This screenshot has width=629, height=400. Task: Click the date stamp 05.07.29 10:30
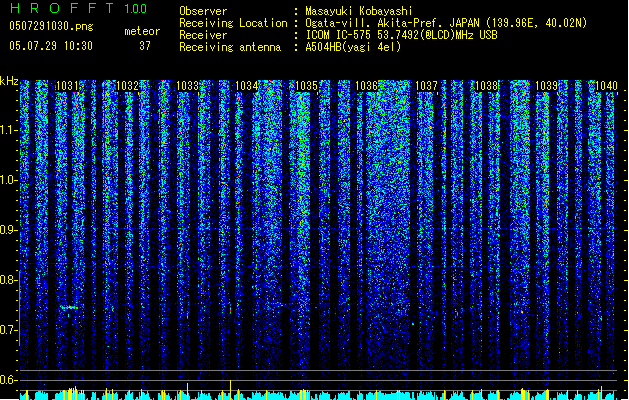51,46
